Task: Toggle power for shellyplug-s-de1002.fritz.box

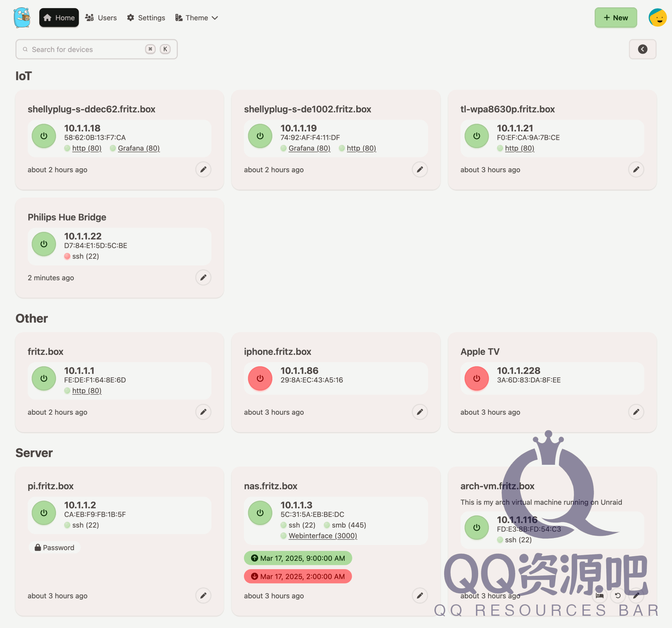Action: tap(260, 136)
